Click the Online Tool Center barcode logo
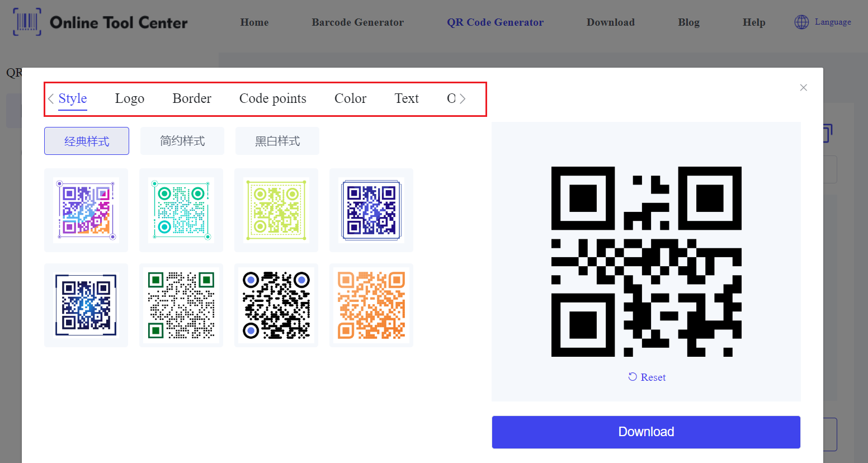This screenshot has width=868, height=463. point(27,22)
